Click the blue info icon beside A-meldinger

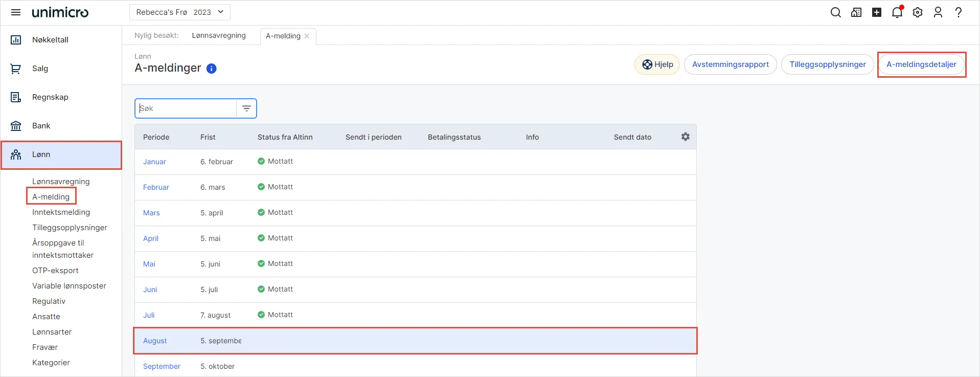[x=212, y=69]
